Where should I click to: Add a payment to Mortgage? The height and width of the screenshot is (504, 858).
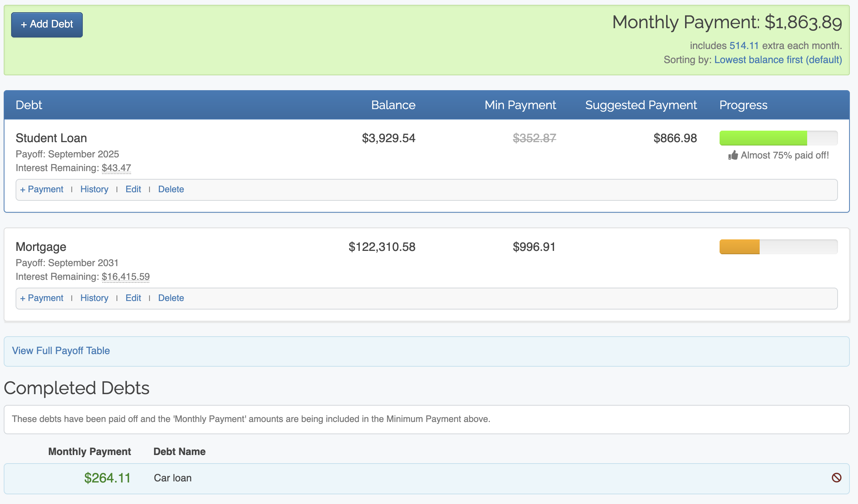42,298
